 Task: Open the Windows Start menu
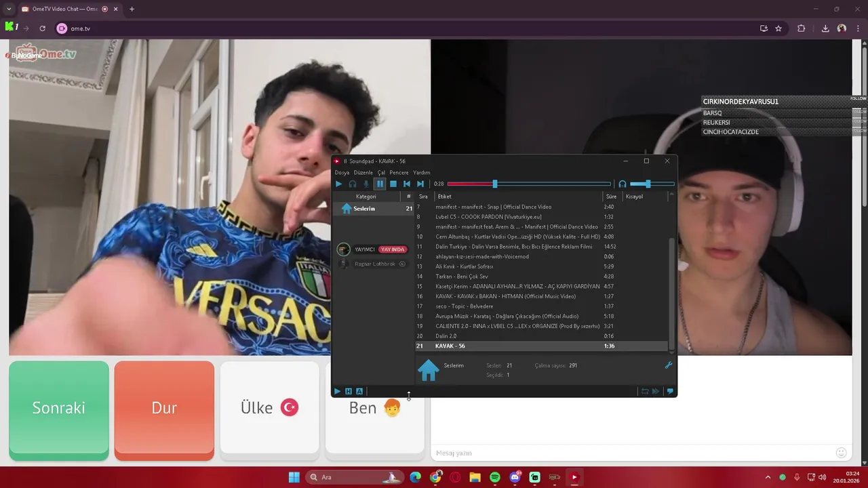[x=294, y=477]
